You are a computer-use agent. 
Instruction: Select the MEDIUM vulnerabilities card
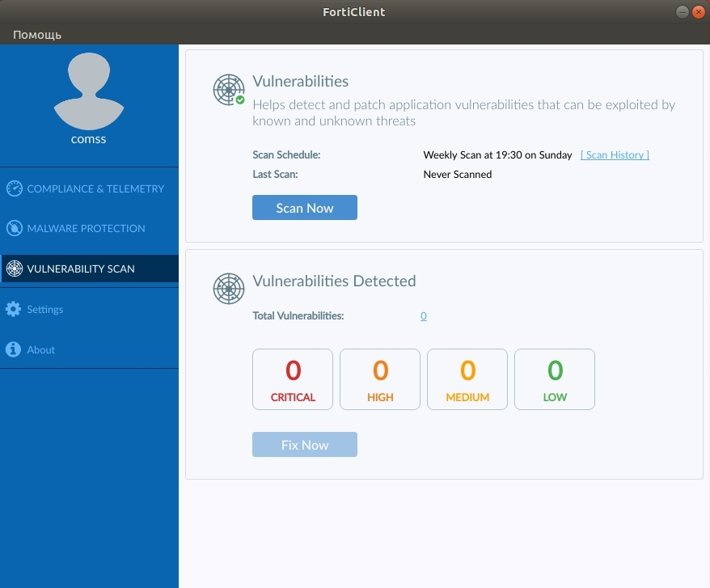(467, 379)
